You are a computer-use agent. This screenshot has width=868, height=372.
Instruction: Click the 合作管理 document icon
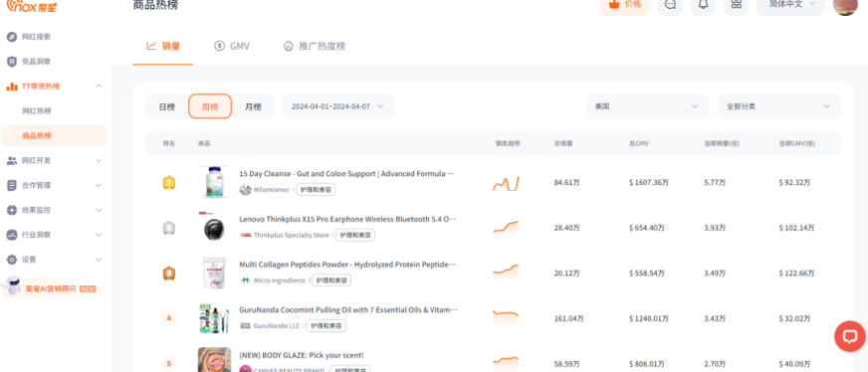pyautogui.click(x=12, y=185)
